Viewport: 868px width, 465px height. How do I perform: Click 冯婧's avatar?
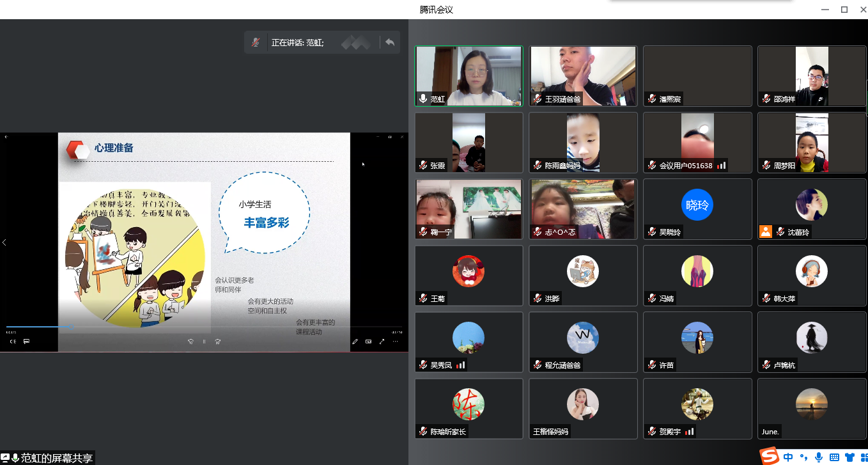(697, 271)
